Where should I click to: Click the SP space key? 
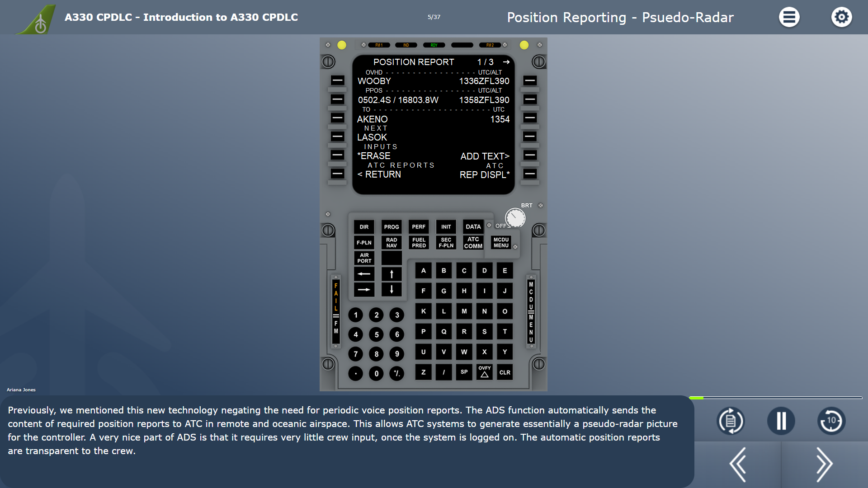coord(464,372)
